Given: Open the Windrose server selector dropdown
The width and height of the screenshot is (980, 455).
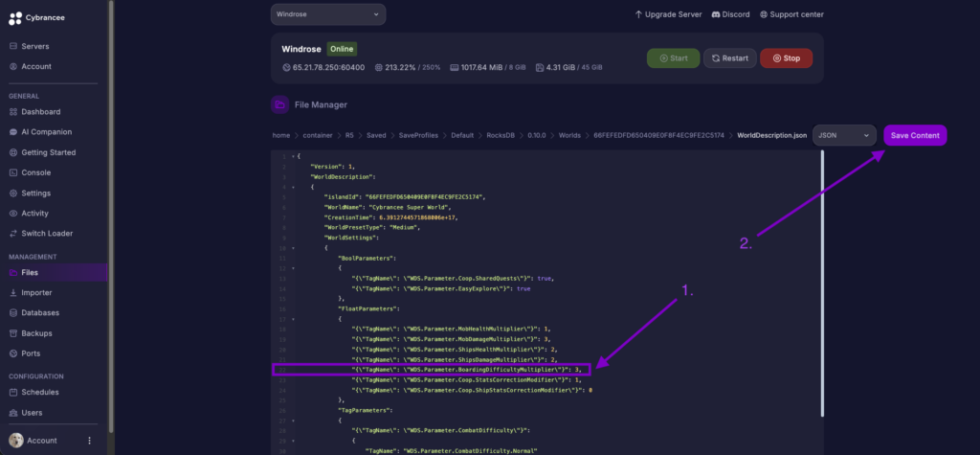Looking at the screenshot, I should 328,14.
